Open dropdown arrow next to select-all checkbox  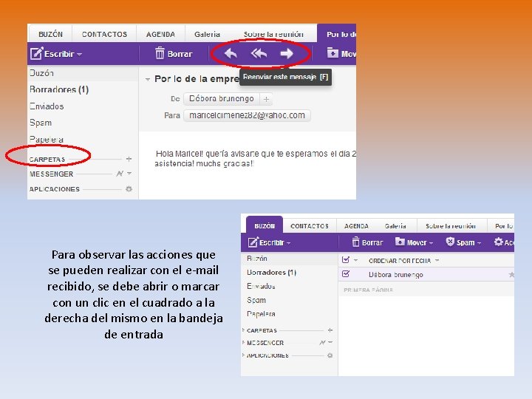tap(356, 261)
